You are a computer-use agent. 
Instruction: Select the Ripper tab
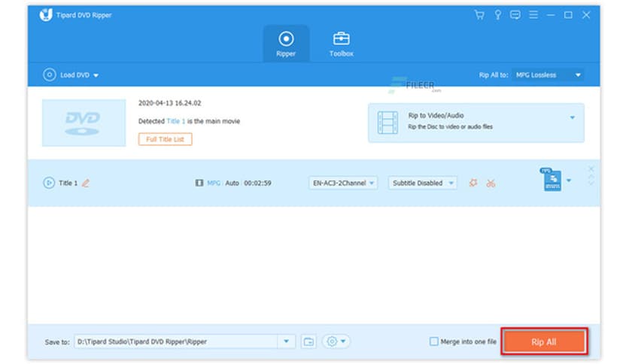286,44
